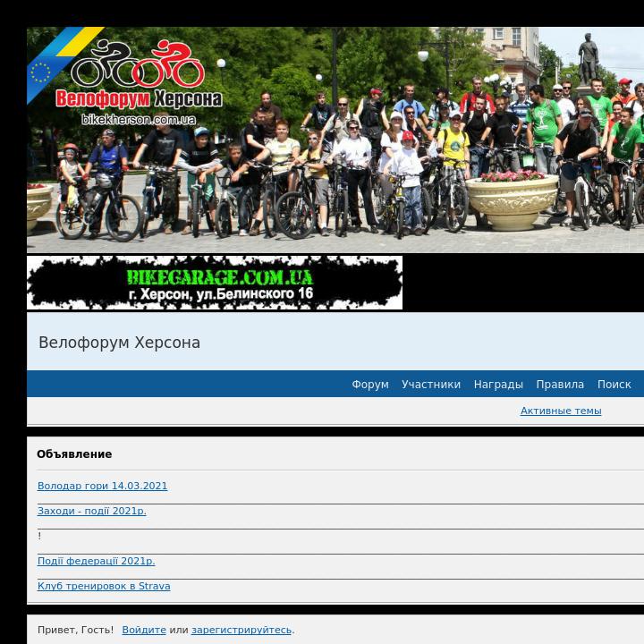Click the bikegarage.com.ua advertisement banner
Viewport: 644px width, 644px height.
click(215, 283)
